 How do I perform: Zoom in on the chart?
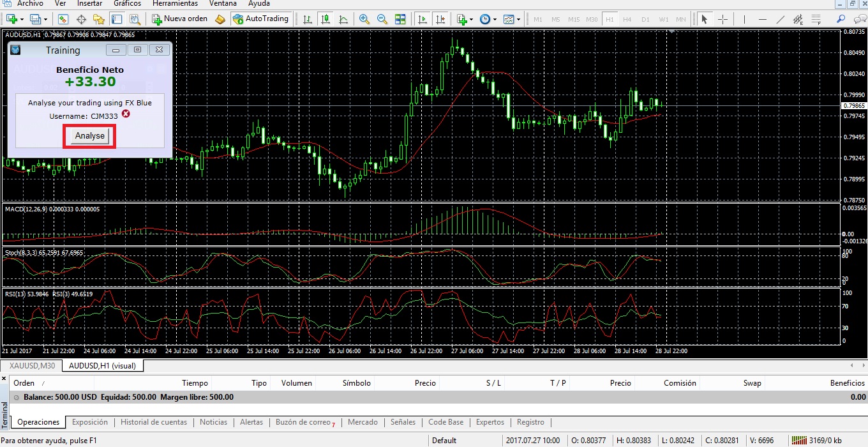[x=364, y=19]
